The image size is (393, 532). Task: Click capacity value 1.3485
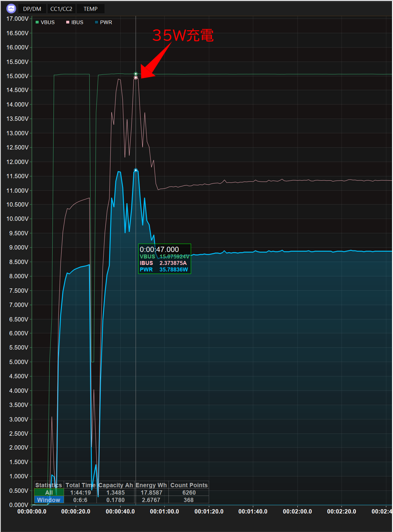(x=115, y=492)
